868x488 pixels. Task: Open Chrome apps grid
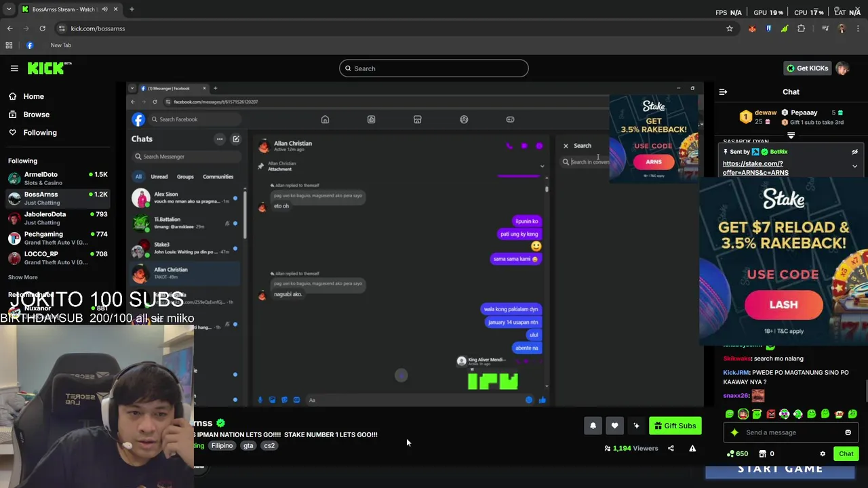pos(9,45)
